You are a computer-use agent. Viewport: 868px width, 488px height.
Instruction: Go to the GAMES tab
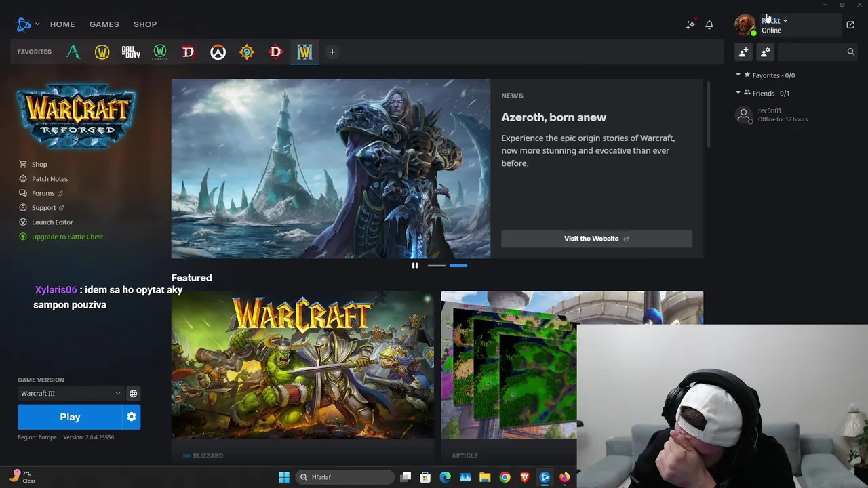point(104,24)
